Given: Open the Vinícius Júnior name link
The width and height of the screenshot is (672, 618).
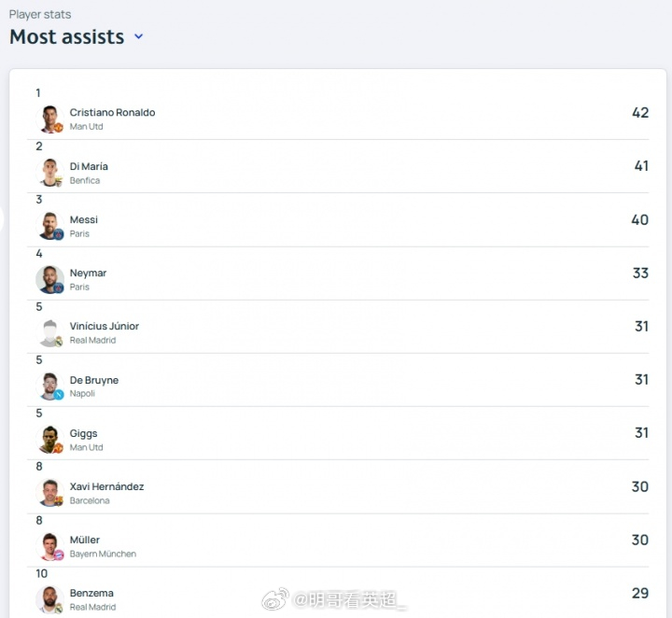Looking at the screenshot, I should point(105,327).
